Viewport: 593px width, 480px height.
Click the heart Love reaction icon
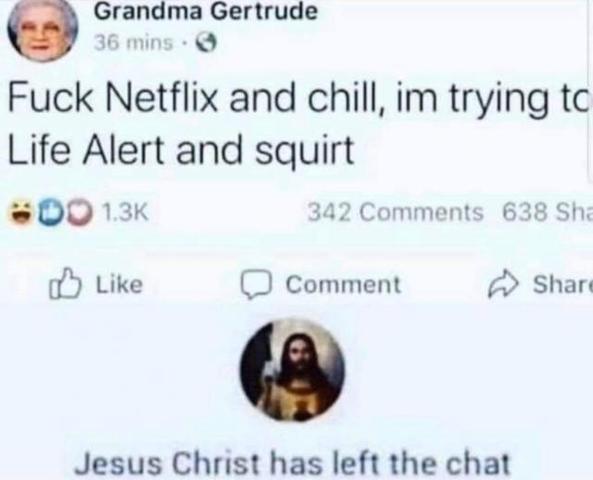[81, 213]
